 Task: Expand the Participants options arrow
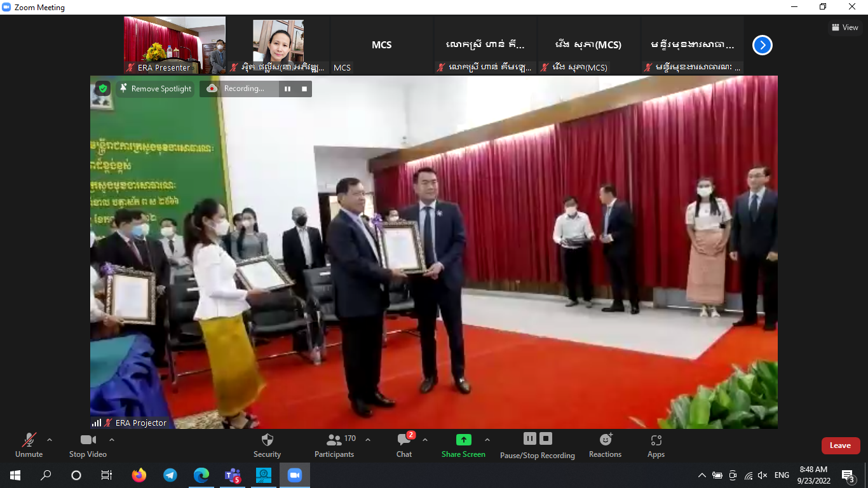[x=368, y=440]
